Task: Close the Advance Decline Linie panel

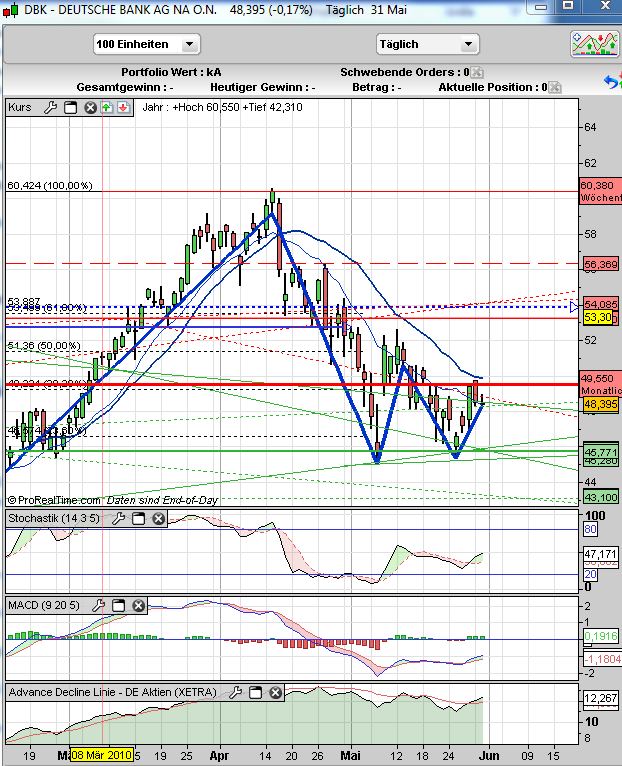Action: (276, 692)
